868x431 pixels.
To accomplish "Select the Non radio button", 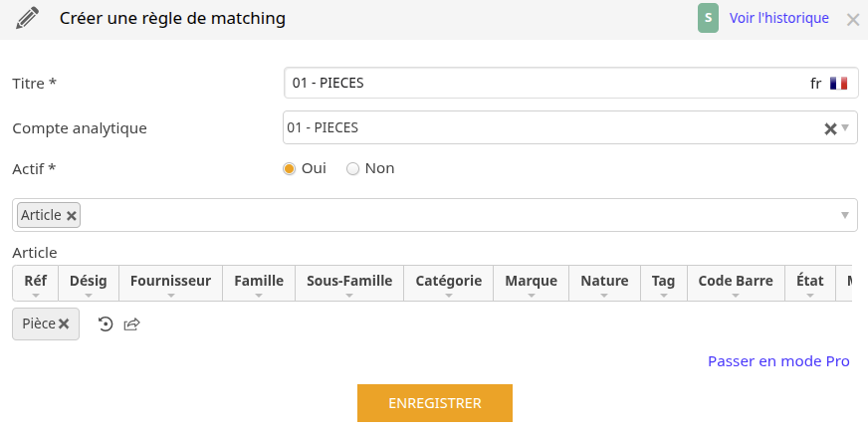I will coord(352,169).
